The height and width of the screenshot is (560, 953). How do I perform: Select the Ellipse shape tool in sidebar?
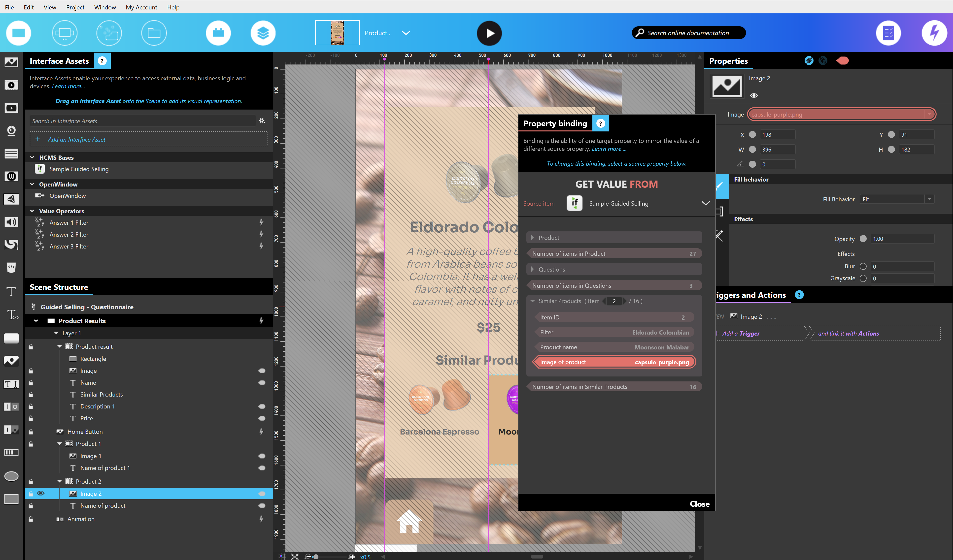pyautogui.click(x=11, y=476)
